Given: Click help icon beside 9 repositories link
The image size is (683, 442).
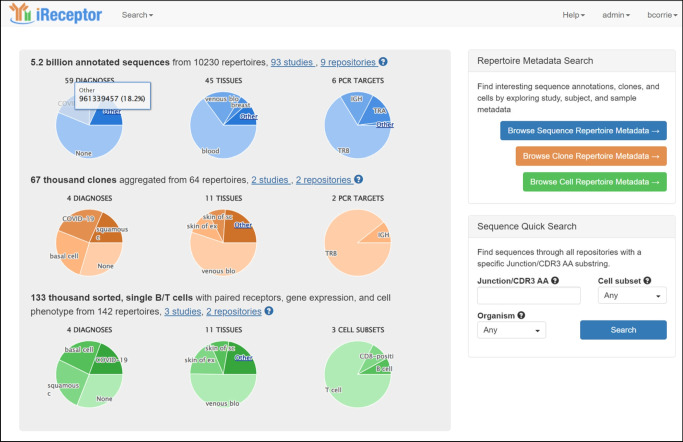Looking at the screenshot, I should (383, 62).
